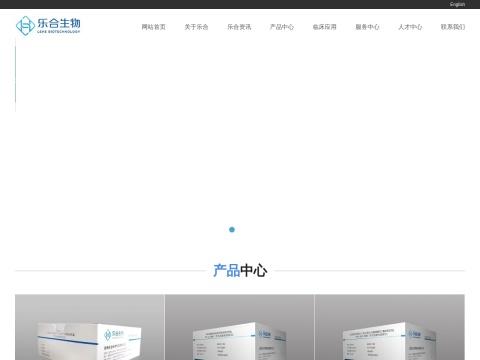
Task: Open the 临床应用 menu item
Action: 324,27
